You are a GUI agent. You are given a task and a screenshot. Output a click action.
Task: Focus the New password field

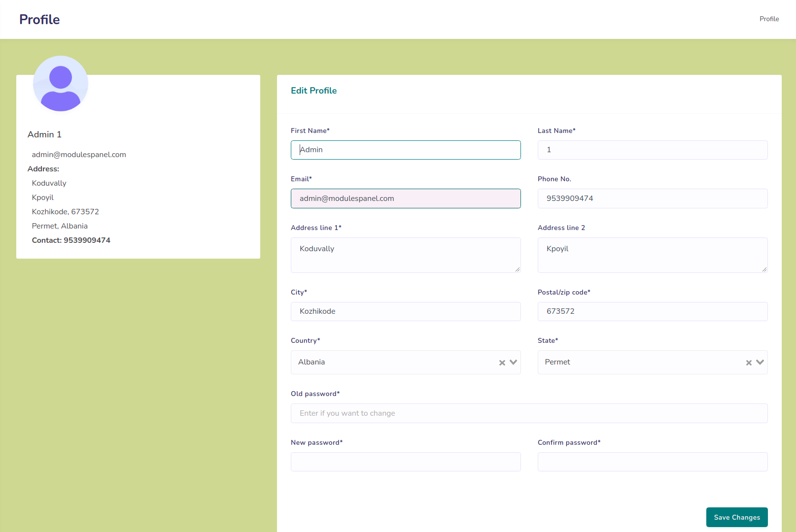tap(405, 462)
